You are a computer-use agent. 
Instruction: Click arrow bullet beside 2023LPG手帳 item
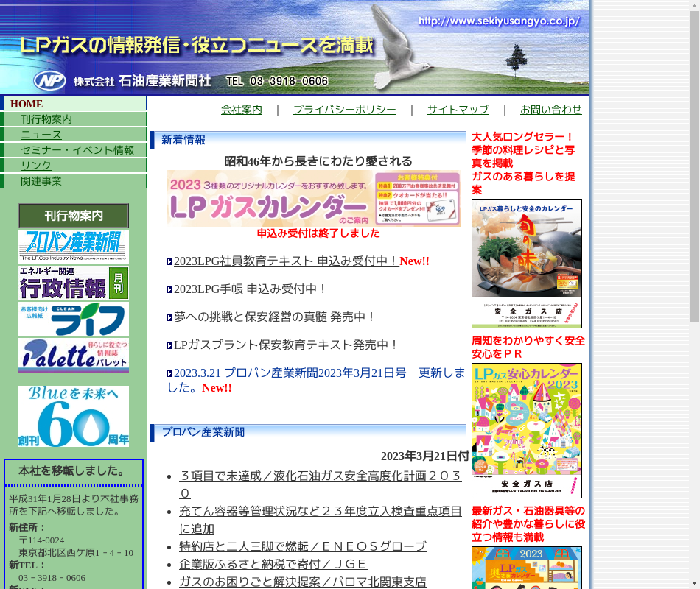pyautogui.click(x=169, y=290)
